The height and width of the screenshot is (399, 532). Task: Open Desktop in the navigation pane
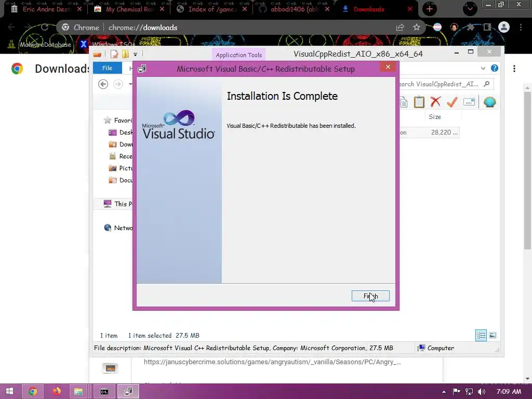tap(121, 132)
